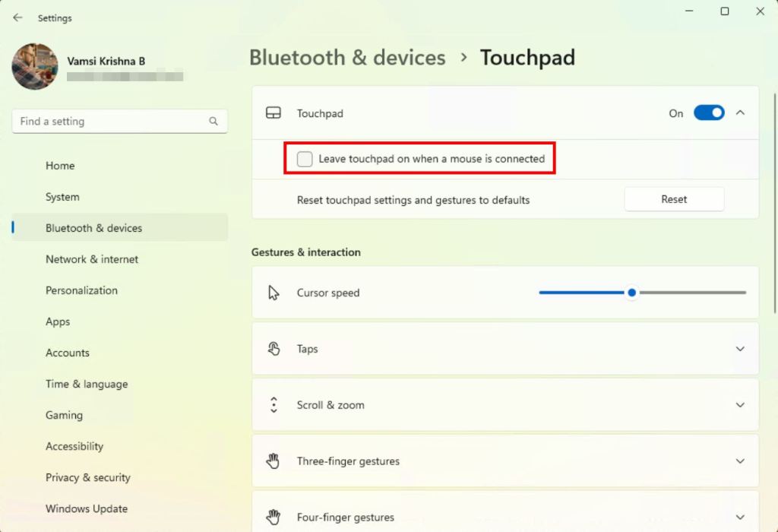Expand the Taps section
778x532 pixels.
point(740,349)
